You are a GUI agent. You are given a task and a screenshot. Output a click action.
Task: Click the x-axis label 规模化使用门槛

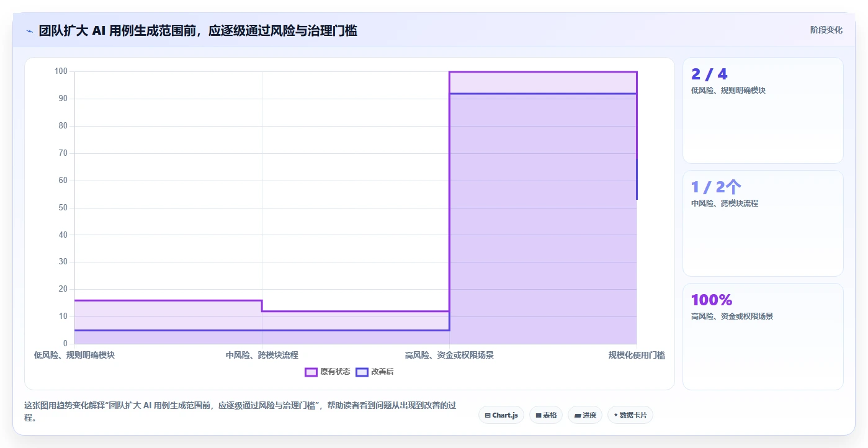click(x=637, y=355)
